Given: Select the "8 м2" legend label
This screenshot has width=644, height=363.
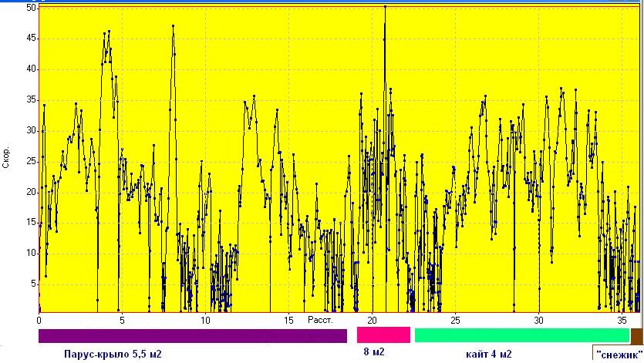Looking at the screenshot, I should point(374,352).
